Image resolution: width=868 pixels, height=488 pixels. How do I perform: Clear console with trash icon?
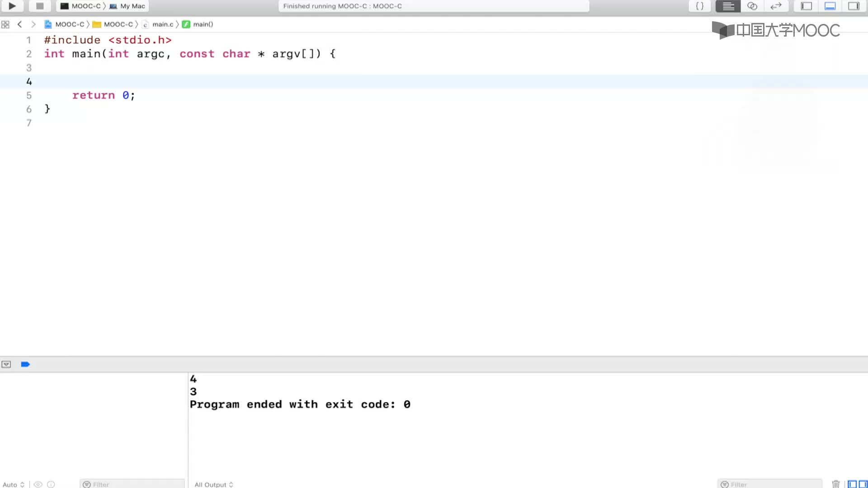tap(836, 484)
